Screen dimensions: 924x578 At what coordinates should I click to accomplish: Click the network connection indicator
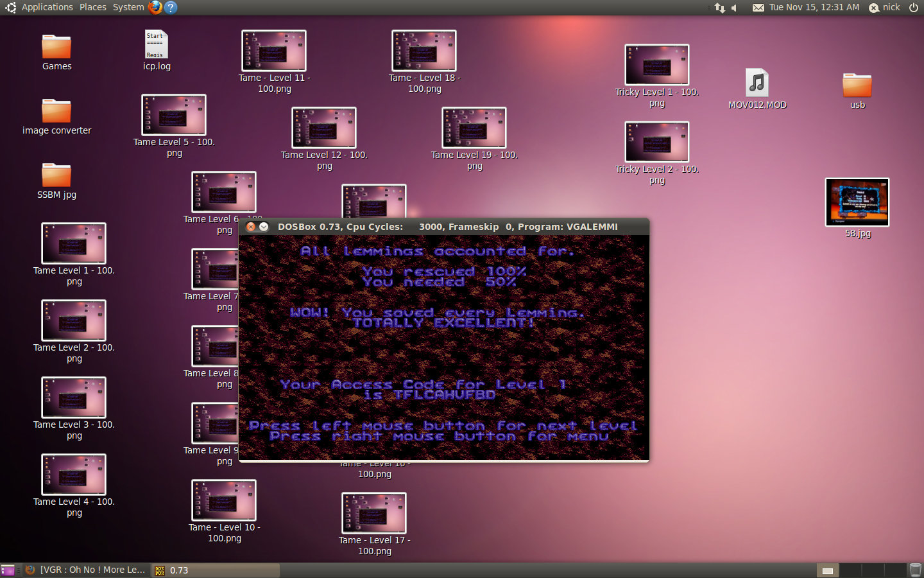tap(719, 8)
